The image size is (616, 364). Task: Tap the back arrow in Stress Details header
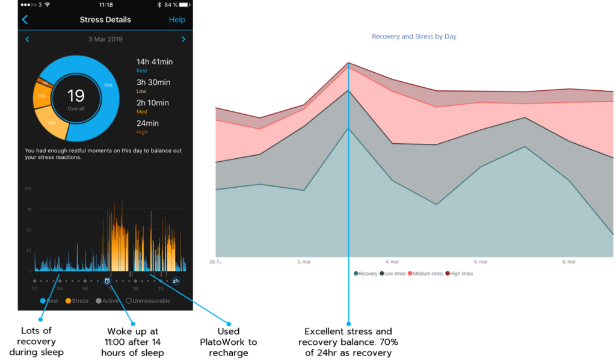[x=25, y=20]
